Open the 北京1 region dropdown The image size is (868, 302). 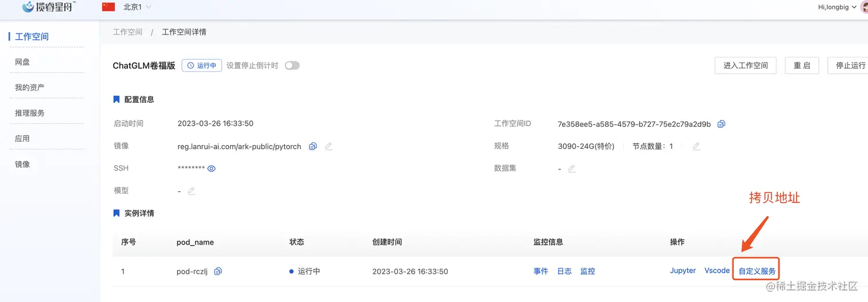[137, 7]
